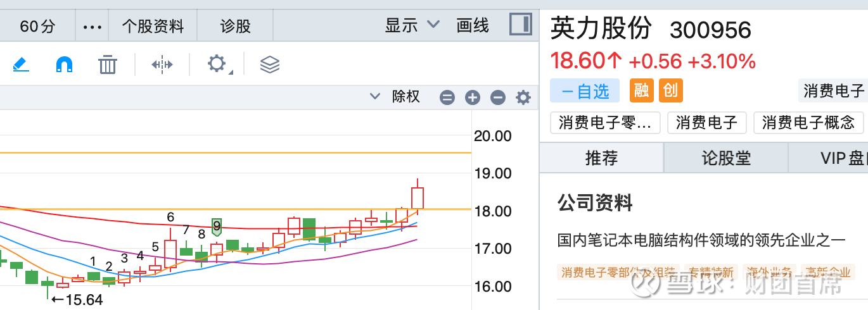Switch to the 论股堂 tab
Viewport: 868px width, 310px height.
(726, 158)
